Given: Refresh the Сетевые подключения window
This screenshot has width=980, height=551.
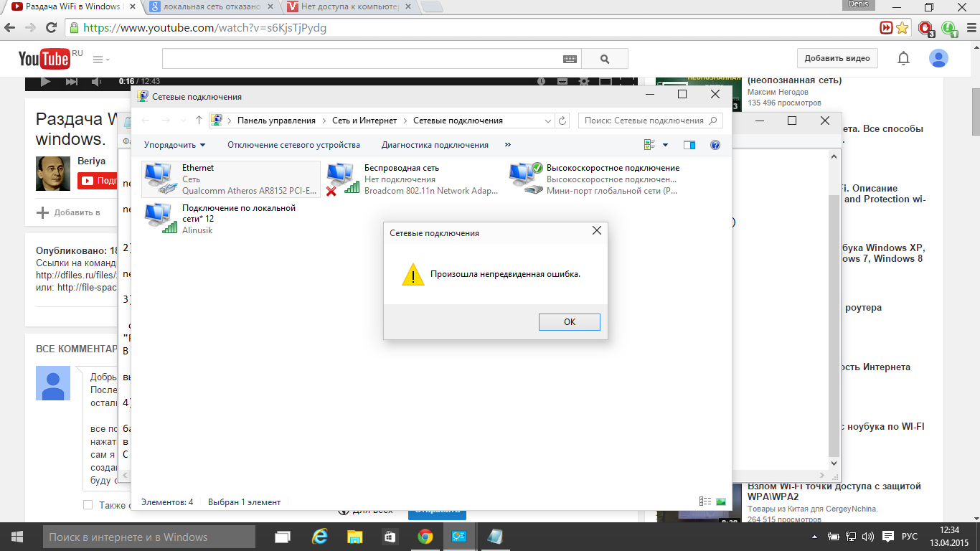Looking at the screenshot, I should (x=562, y=121).
